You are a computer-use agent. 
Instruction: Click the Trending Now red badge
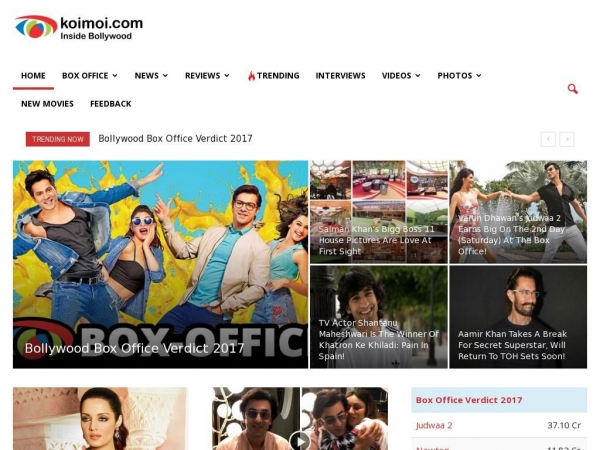point(58,139)
